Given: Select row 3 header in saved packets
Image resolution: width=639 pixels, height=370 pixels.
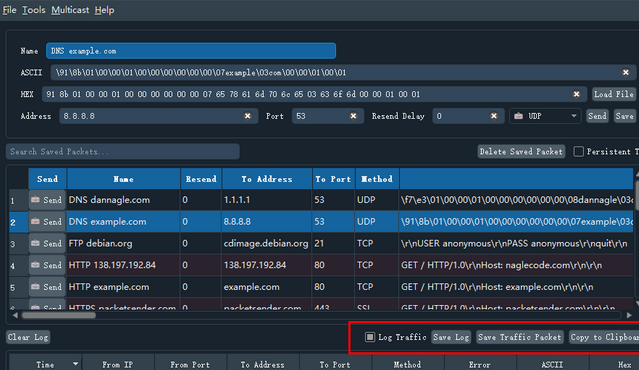Looking at the screenshot, I should 18,243.
